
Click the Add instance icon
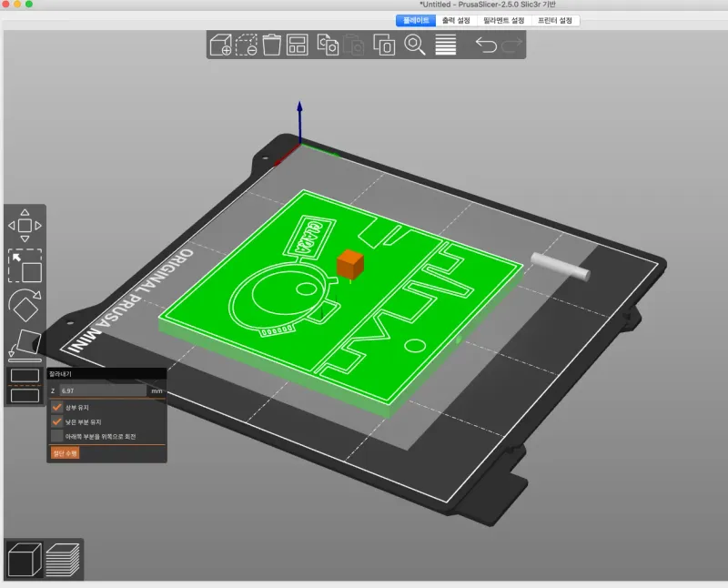pos(384,45)
